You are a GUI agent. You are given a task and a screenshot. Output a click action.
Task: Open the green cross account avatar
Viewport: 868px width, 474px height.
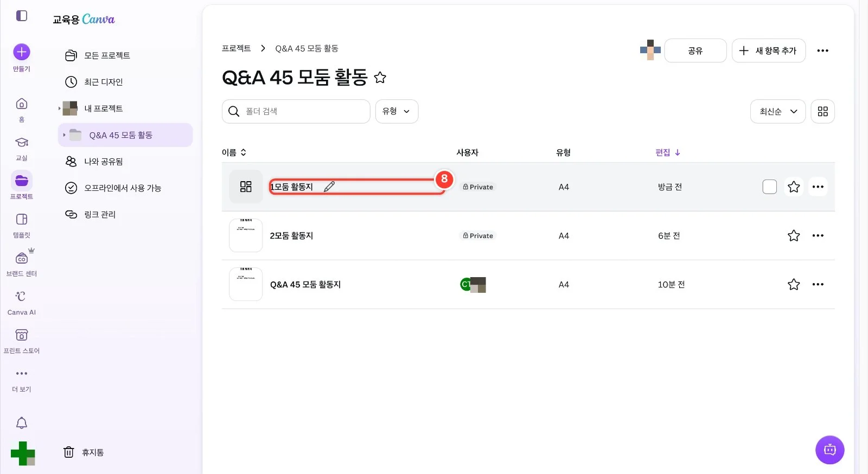click(x=23, y=453)
